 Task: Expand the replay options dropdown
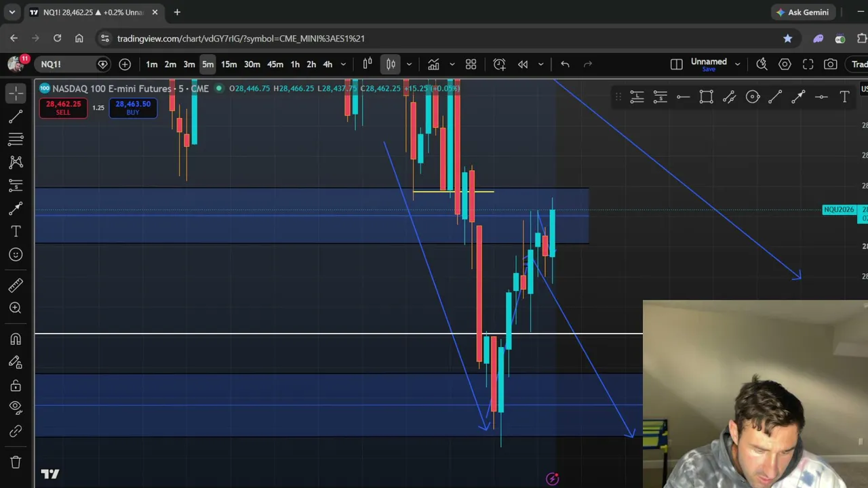click(x=540, y=64)
